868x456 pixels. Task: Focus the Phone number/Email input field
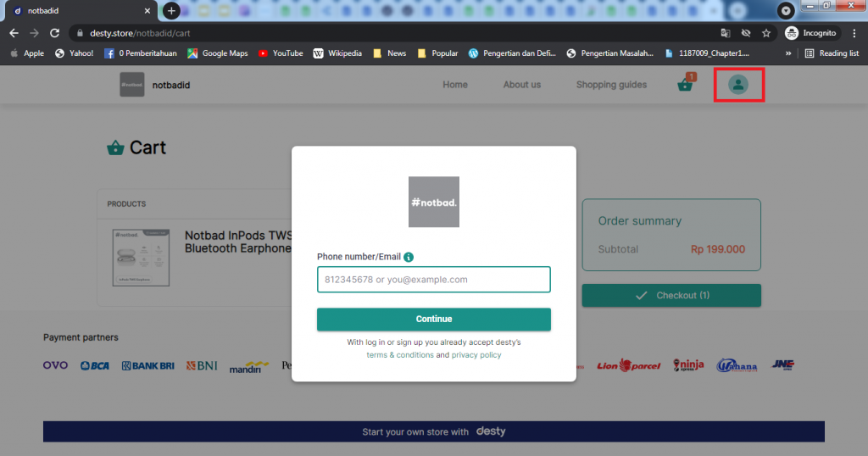click(433, 280)
